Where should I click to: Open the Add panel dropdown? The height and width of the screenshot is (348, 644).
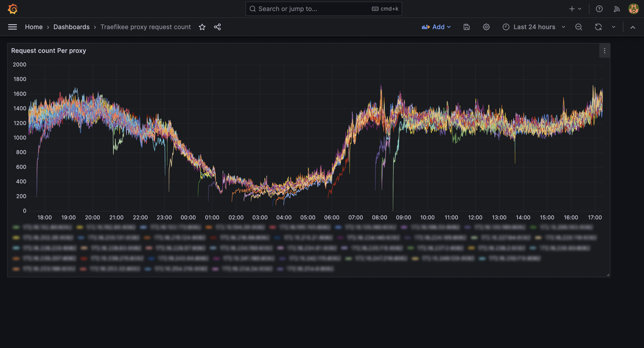436,27
